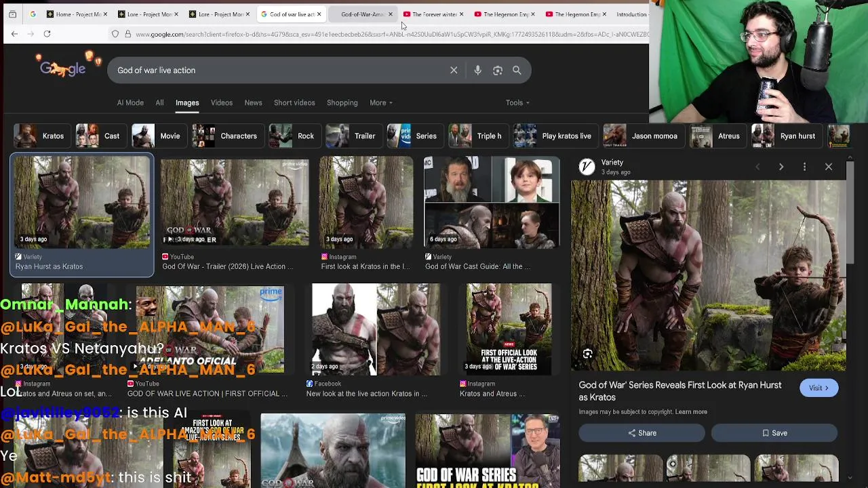
Task: Click the Variety logo in preview panel
Action: pos(587,167)
